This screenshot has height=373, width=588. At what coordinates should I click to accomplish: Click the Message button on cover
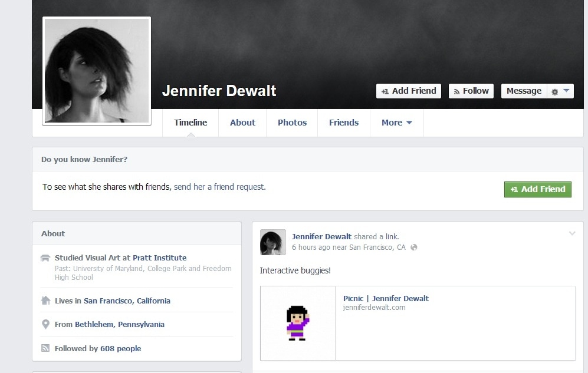pos(523,91)
